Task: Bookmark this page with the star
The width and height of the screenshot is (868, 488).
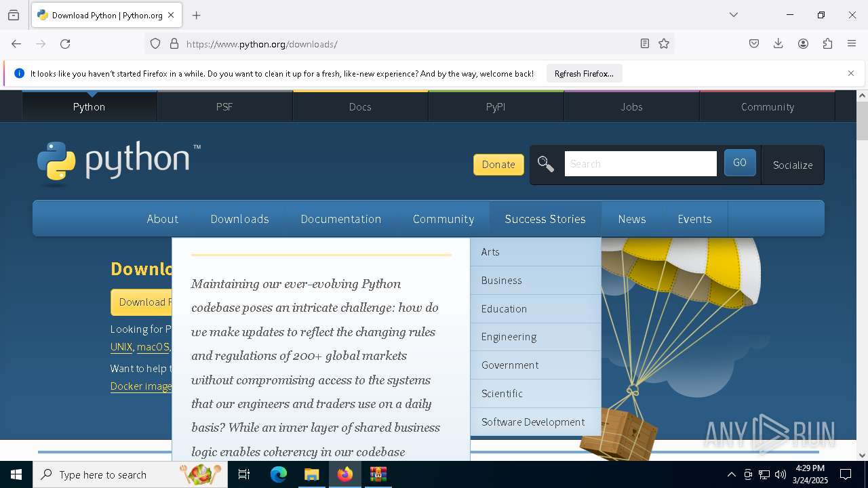Action: 664,44
